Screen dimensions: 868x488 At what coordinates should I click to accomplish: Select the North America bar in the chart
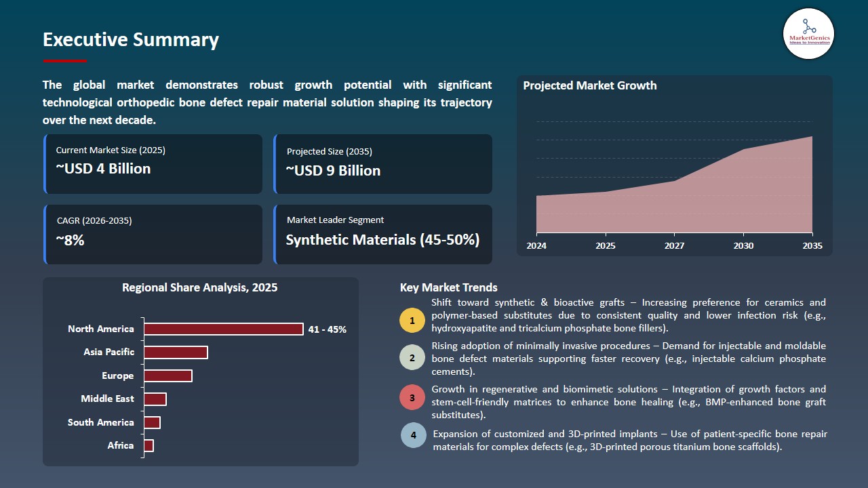(224, 329)
